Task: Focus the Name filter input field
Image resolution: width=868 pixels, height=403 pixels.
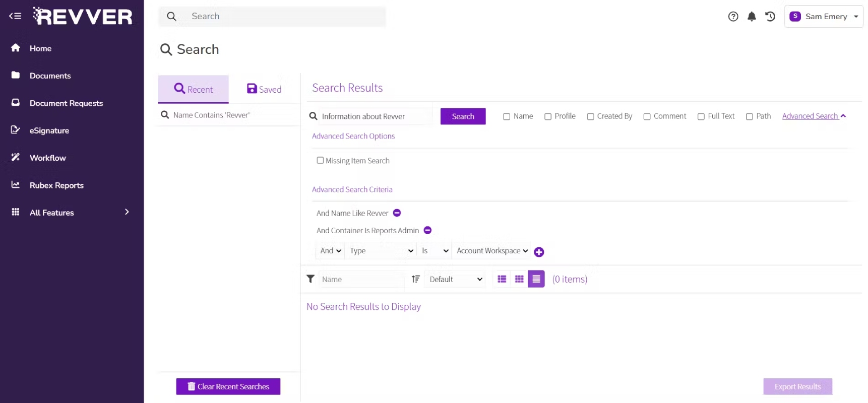Action: pyautogui.click(x=361, y=279)
